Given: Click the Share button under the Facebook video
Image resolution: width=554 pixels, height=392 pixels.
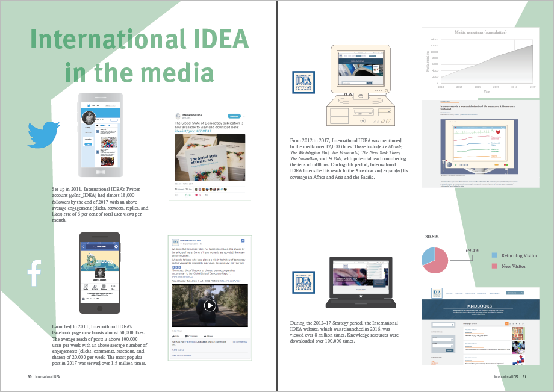Looking at the screenshot, I should [x=208, y=336].
